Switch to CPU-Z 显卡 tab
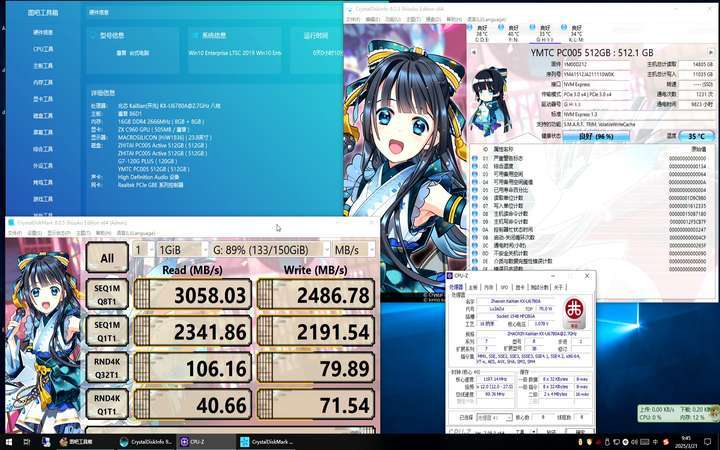 tap(520, 287)
